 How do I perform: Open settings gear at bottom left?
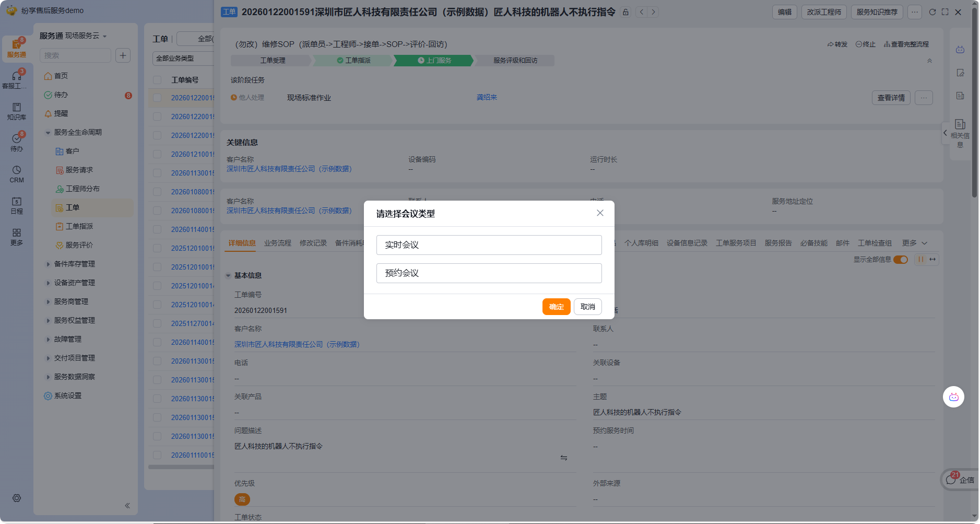point(17,498)
